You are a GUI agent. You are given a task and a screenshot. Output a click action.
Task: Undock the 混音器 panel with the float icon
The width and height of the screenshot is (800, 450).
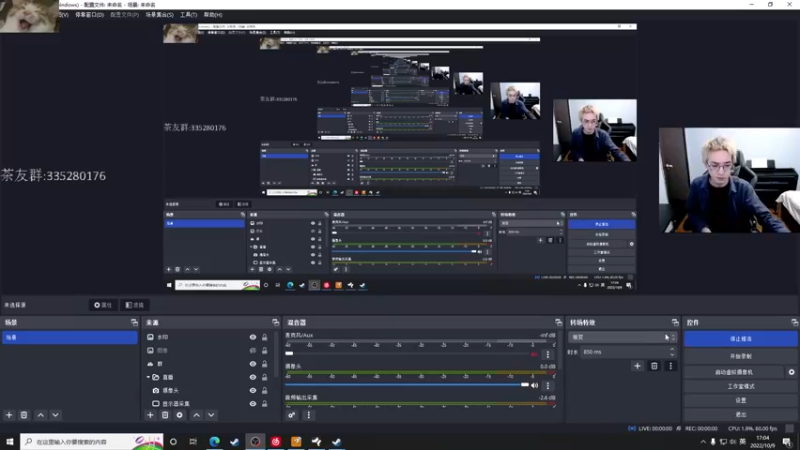pos(558,322)
